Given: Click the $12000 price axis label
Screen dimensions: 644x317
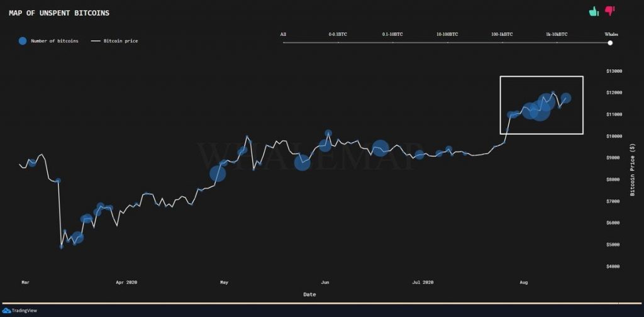Looking at the screenshot, I should pyautogui.click(x=614, y=93).
